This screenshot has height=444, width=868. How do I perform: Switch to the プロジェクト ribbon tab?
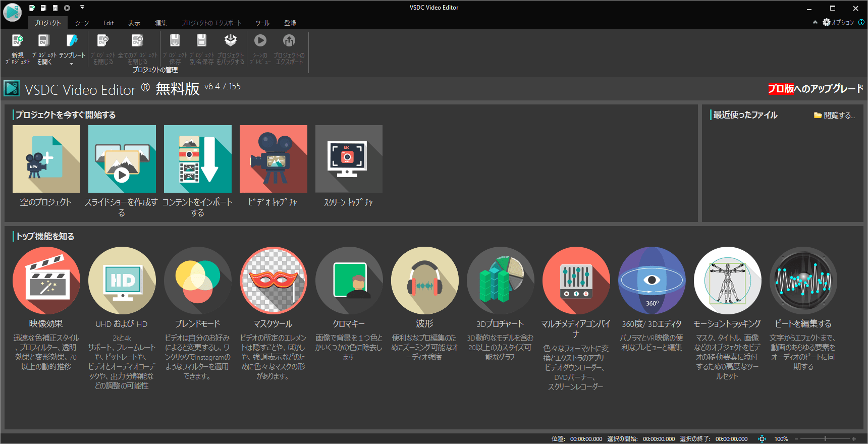click(47, 23)
